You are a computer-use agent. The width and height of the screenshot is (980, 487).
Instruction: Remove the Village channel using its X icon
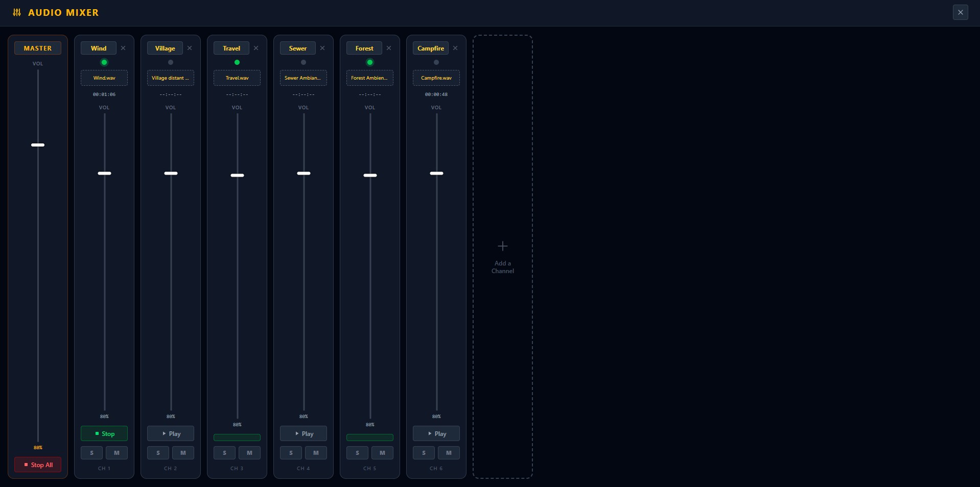pyautogui.click(x=190, y=48)
